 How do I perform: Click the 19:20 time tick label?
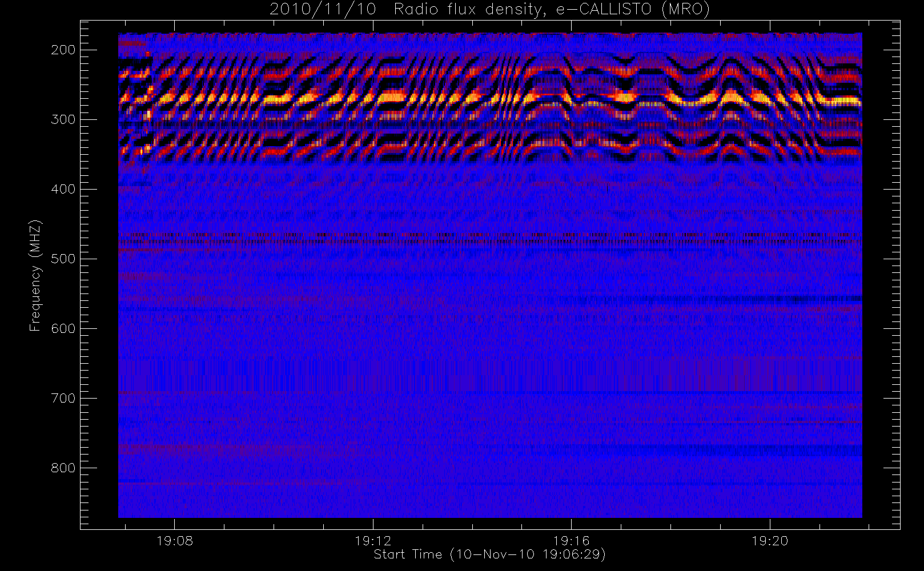(770, 541)
